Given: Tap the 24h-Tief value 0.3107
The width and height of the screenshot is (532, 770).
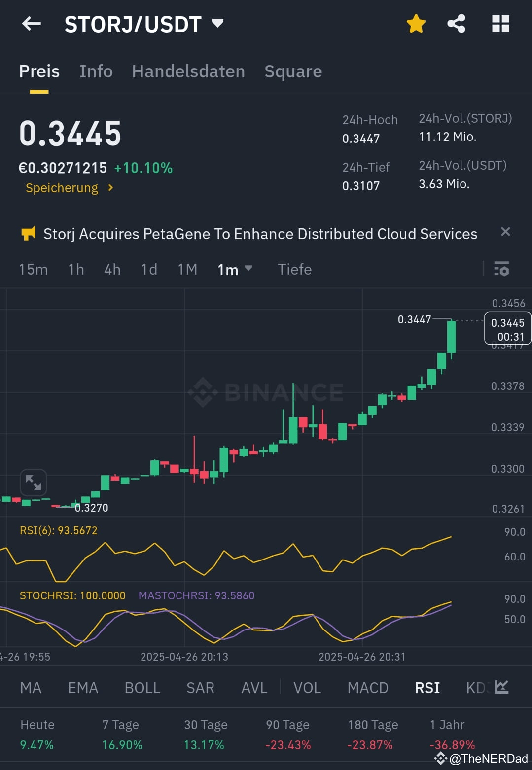Looking at the screenshot, I should coord(361,186).
